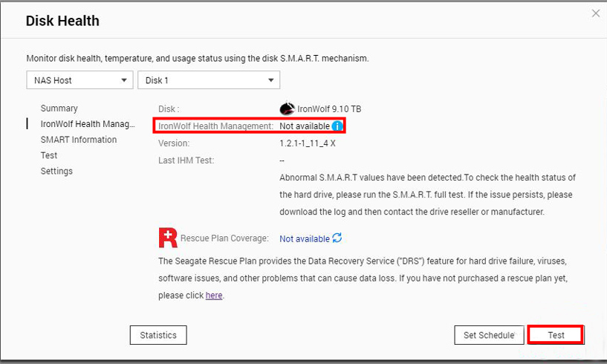Open the Disk 1 selector dropdown
Image resolution: width=607 pixels, height=364 pixels.
click(x=209, y=80)
